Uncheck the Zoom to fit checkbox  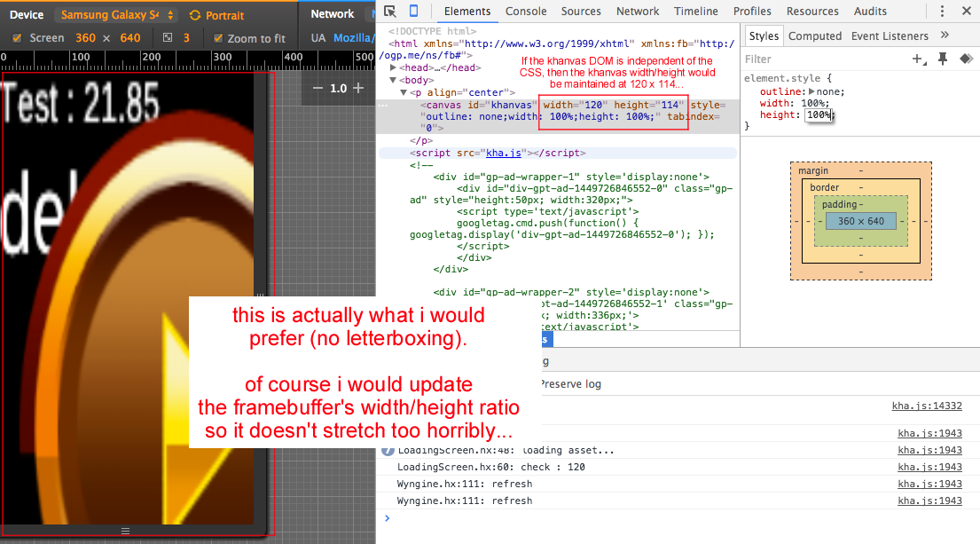(x=218, y=38)
